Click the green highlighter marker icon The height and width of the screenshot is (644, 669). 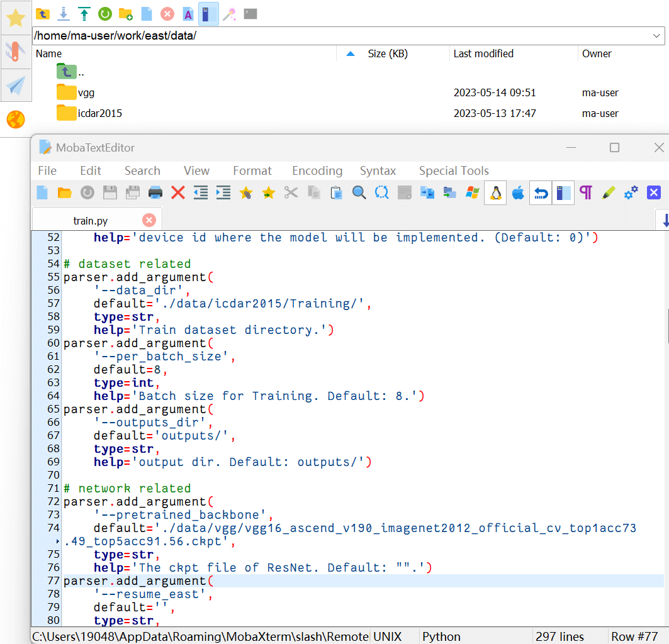(609, 193)
